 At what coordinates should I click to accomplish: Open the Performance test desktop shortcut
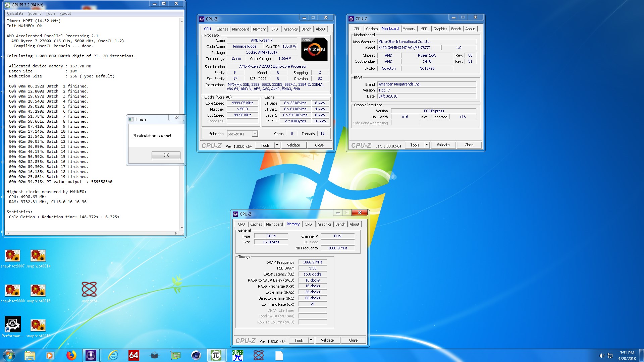(12, 327)
